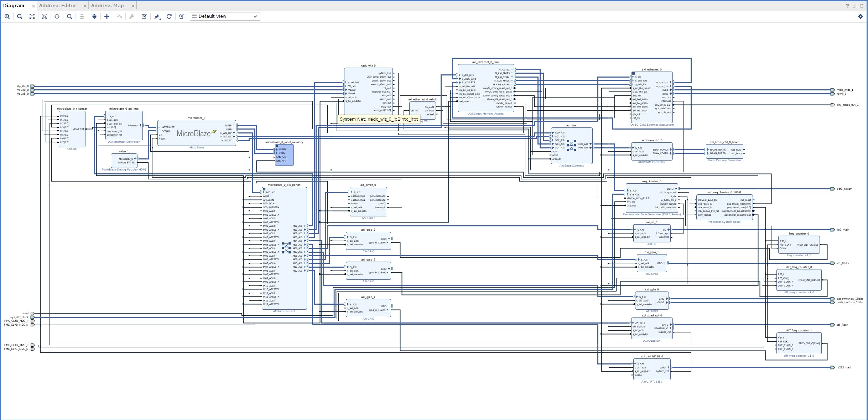Screen dimensions: 868x420
Task: Close the Address Map tab
Action: pyautogui.click(x=133, y=6)
